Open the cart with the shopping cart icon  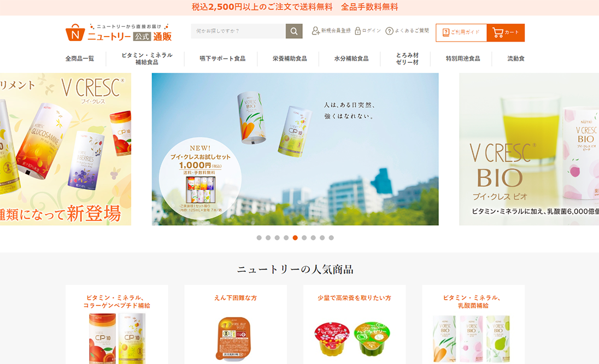(506, 32)
